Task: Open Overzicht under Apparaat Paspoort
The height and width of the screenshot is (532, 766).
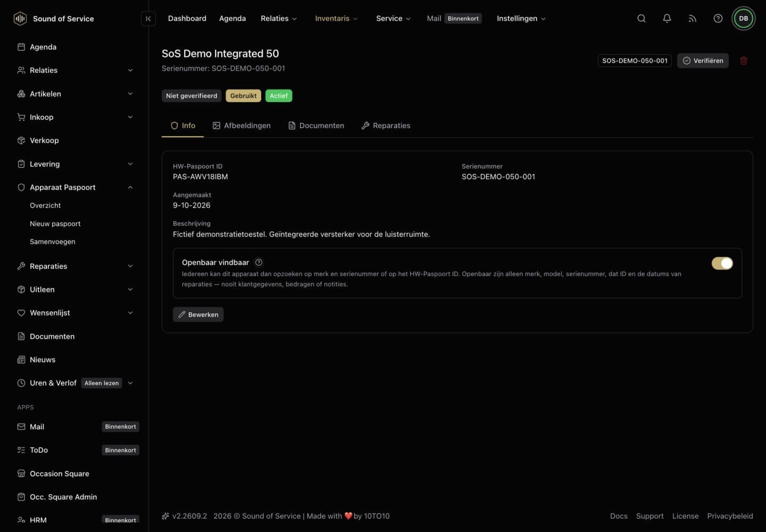Action: coord(45,206)
